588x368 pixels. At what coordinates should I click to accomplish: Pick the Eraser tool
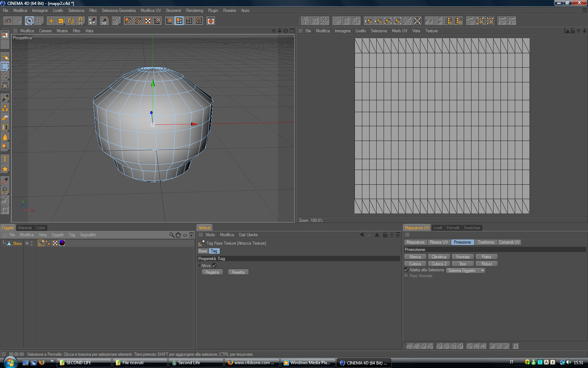point(5,118)
